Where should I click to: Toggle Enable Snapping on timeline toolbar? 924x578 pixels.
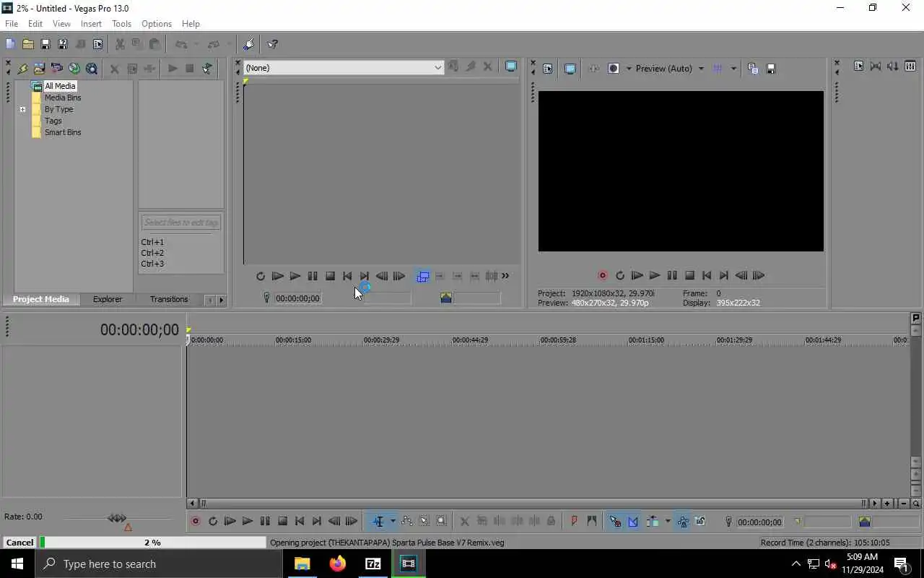click(x=615, y=521)
